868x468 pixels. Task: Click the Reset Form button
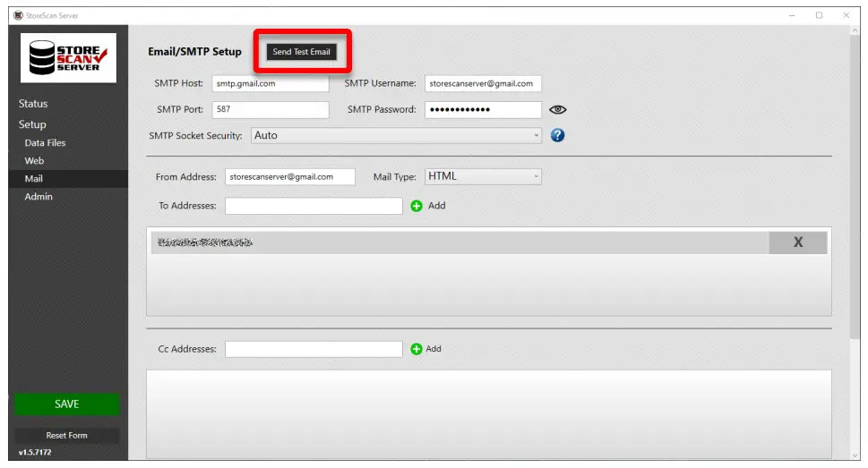(x=67, y=436)
